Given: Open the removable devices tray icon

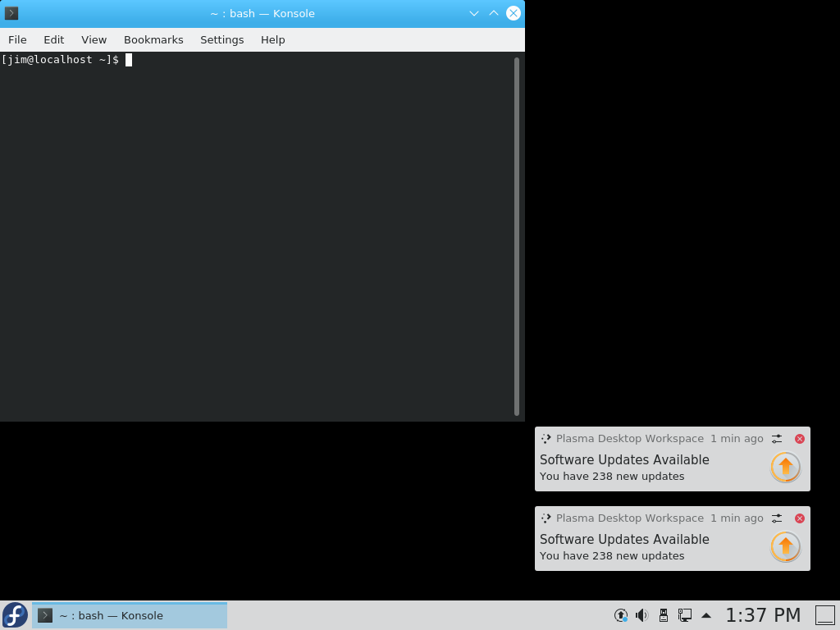Looking at the screenshot, I should (663, 615).
